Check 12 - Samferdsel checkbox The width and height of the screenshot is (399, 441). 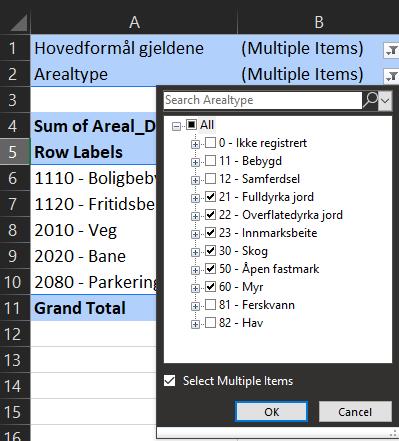(x=210, y=179)
